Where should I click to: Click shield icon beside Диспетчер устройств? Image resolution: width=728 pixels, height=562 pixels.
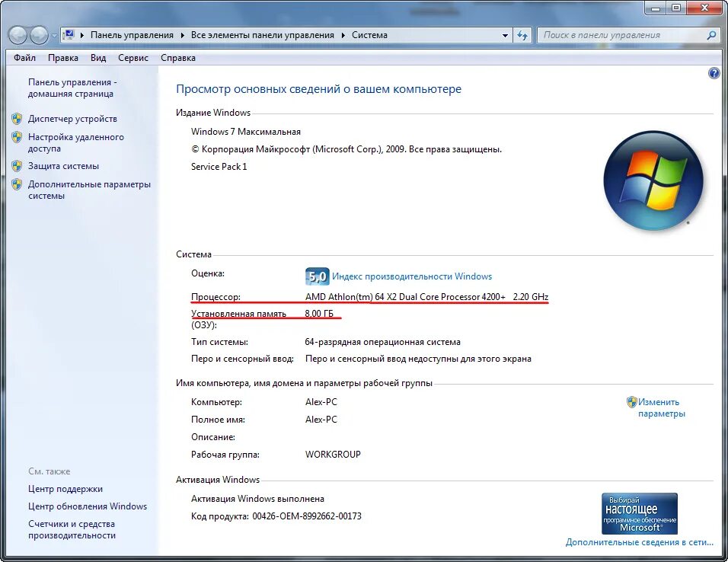tap(17, 119)
